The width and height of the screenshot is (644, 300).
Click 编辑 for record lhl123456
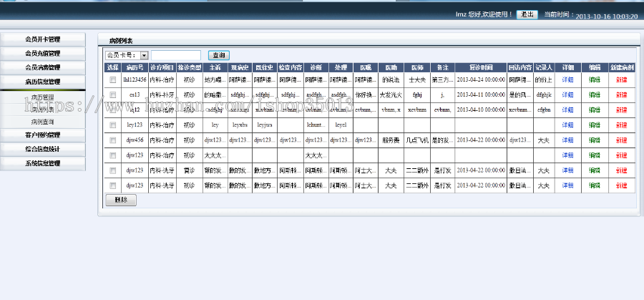point(595,79)
